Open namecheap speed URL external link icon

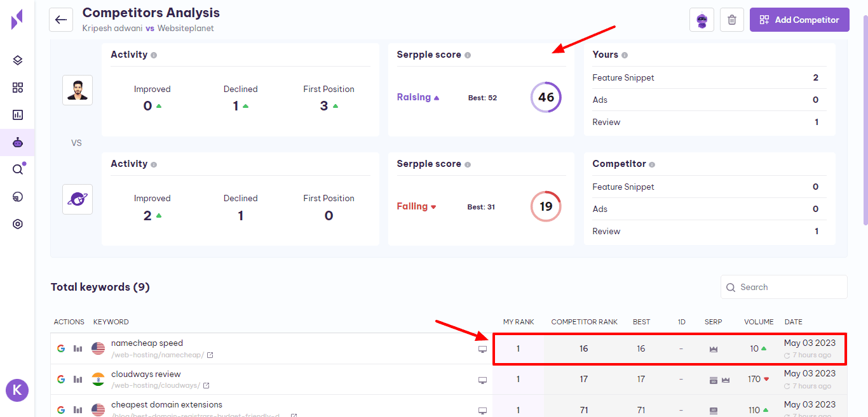coord(210,355)
